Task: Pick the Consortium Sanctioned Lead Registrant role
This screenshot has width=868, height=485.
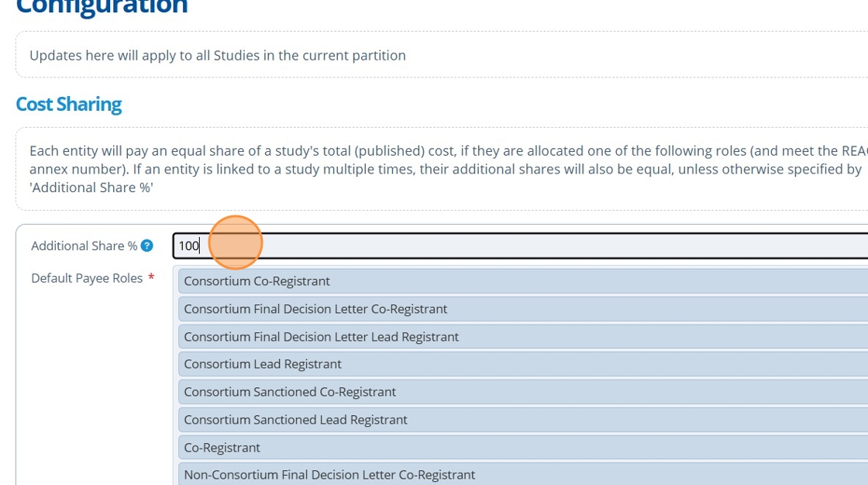Action: (x=295, y=420)
